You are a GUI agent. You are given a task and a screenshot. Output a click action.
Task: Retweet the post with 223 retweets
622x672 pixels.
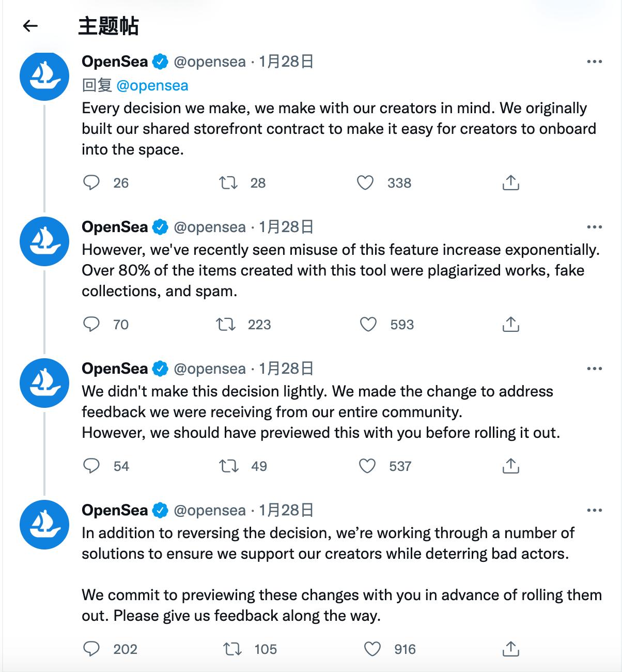225,325
